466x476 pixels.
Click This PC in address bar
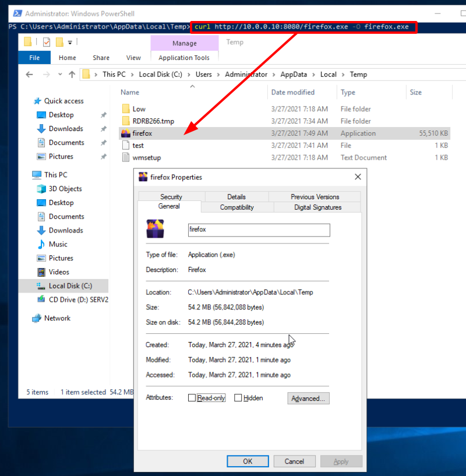pos(114,75)
